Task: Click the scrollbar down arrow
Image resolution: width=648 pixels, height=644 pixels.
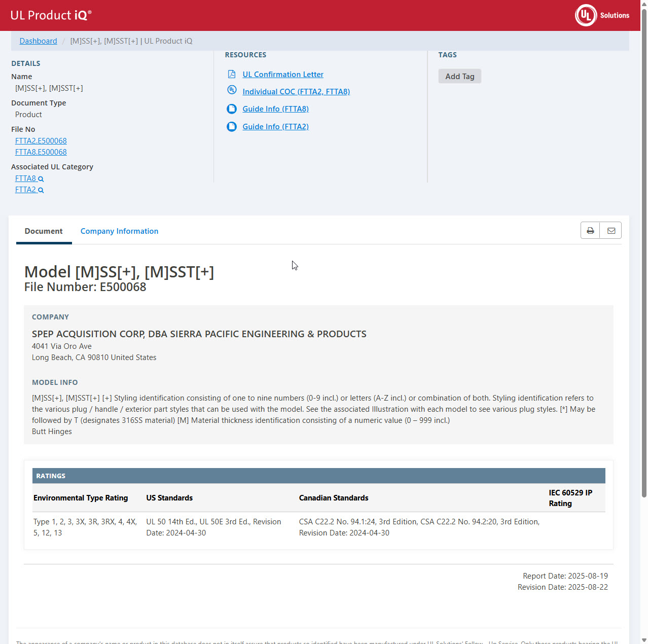Action: (644, 640)
